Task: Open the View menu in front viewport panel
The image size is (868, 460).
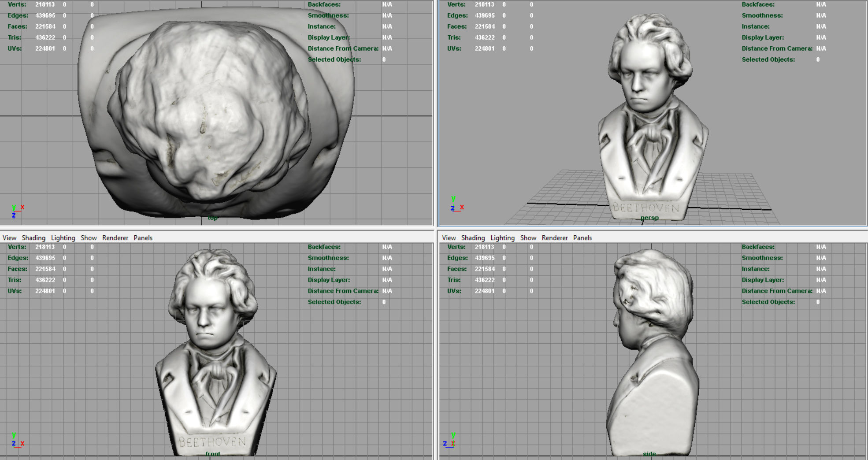Action: (x=9, y=237)
